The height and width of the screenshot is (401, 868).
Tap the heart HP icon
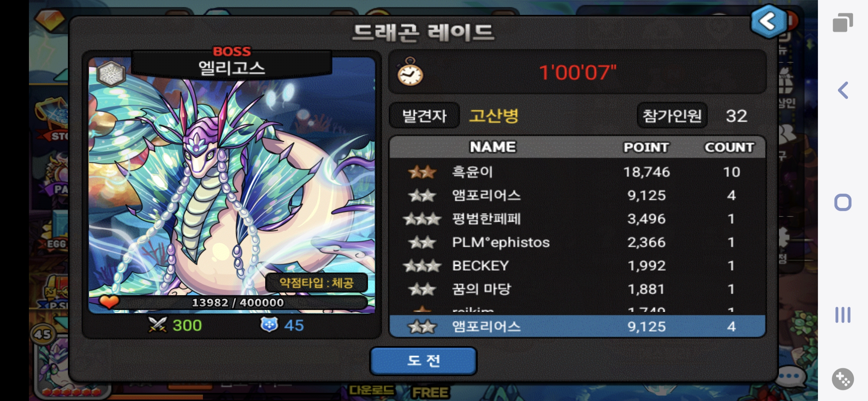(109, 302)
